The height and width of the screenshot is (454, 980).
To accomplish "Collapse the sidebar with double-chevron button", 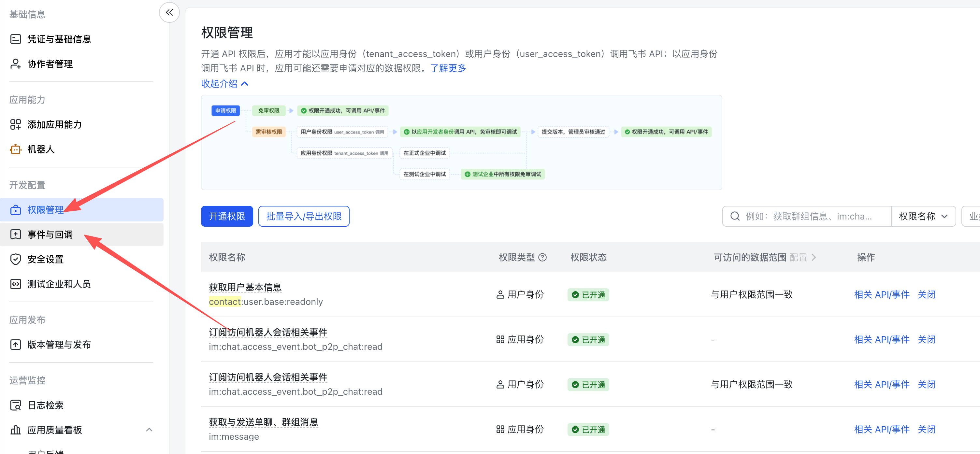I will (x=169, y=12).
